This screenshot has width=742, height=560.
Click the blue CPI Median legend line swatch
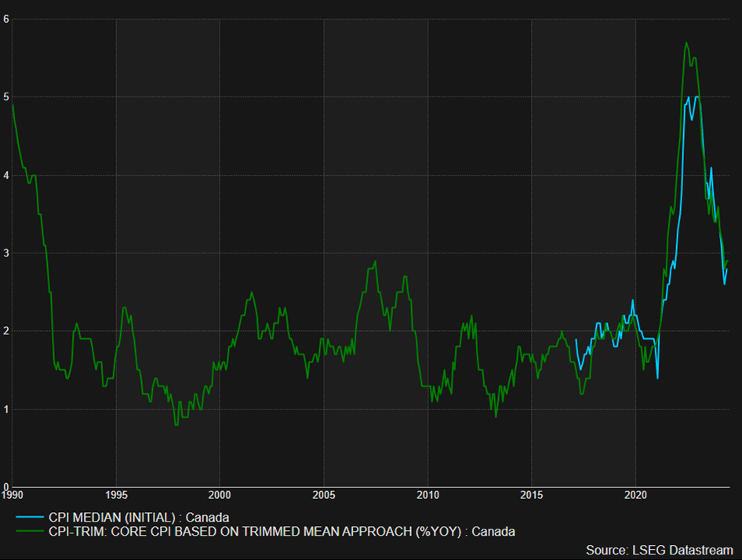click(x=30, y=516)
